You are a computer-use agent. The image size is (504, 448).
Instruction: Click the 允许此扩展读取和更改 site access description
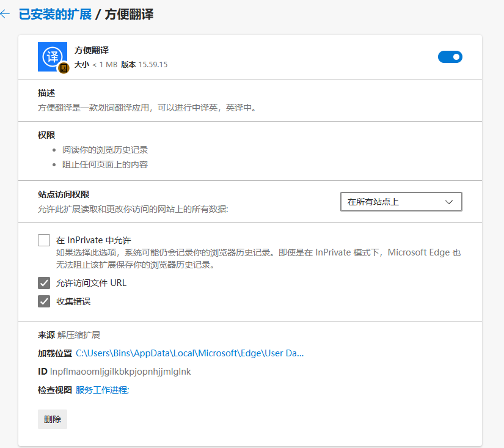coord(133,210)
